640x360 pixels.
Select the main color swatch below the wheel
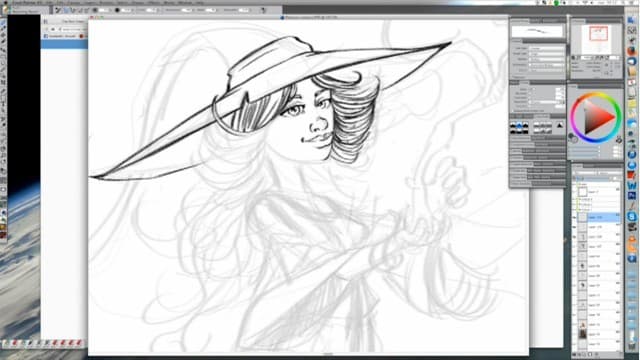(x=571, y=137)
